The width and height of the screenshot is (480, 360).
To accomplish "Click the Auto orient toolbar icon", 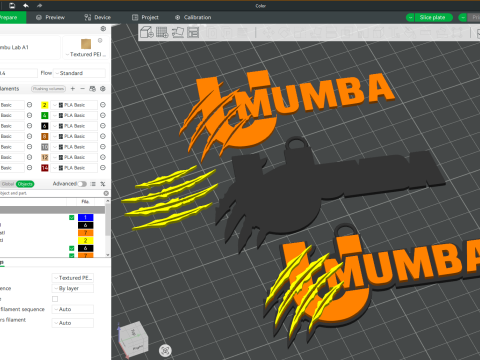I will click(x=178, y=32).
